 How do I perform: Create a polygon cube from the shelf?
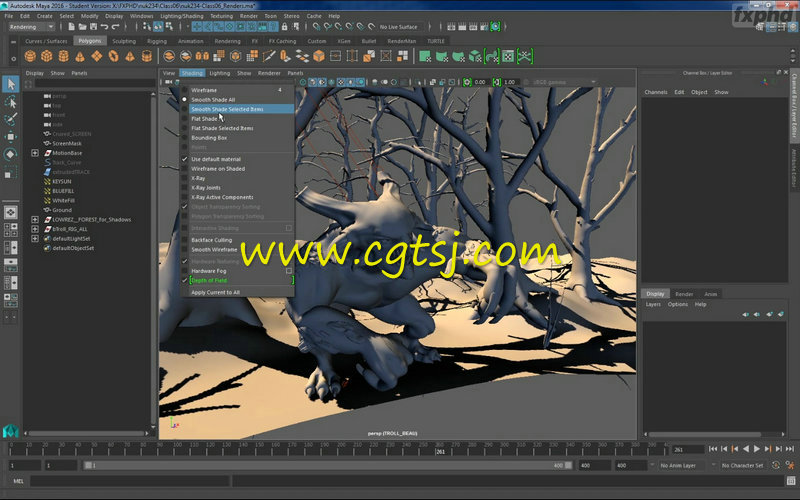(47, 56)
